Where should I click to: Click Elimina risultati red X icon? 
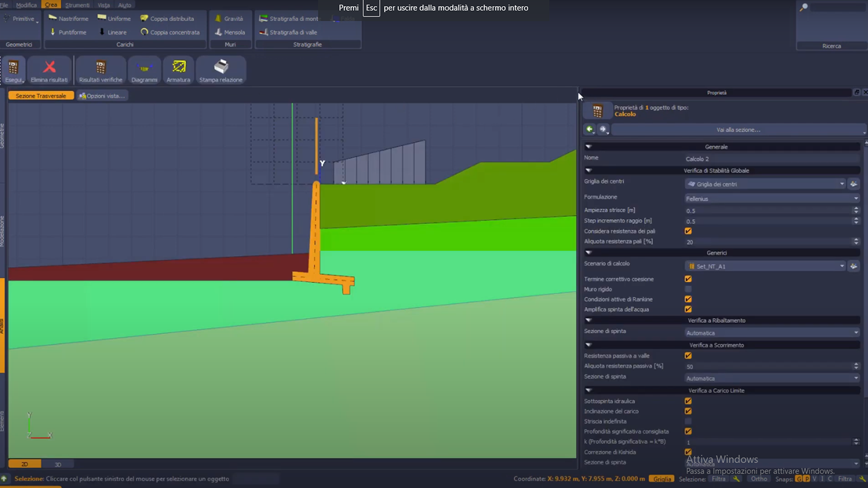[49, 70]
